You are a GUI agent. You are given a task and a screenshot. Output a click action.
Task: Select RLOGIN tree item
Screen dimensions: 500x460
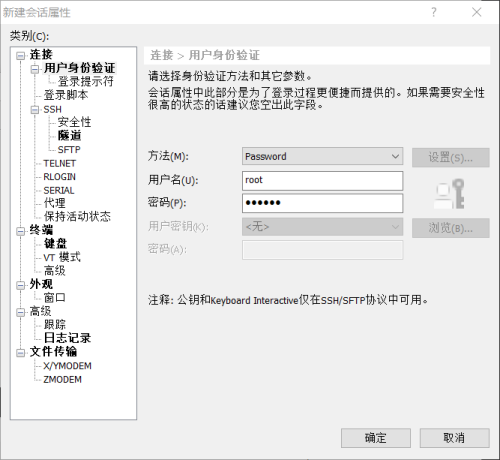pos(59,177)
